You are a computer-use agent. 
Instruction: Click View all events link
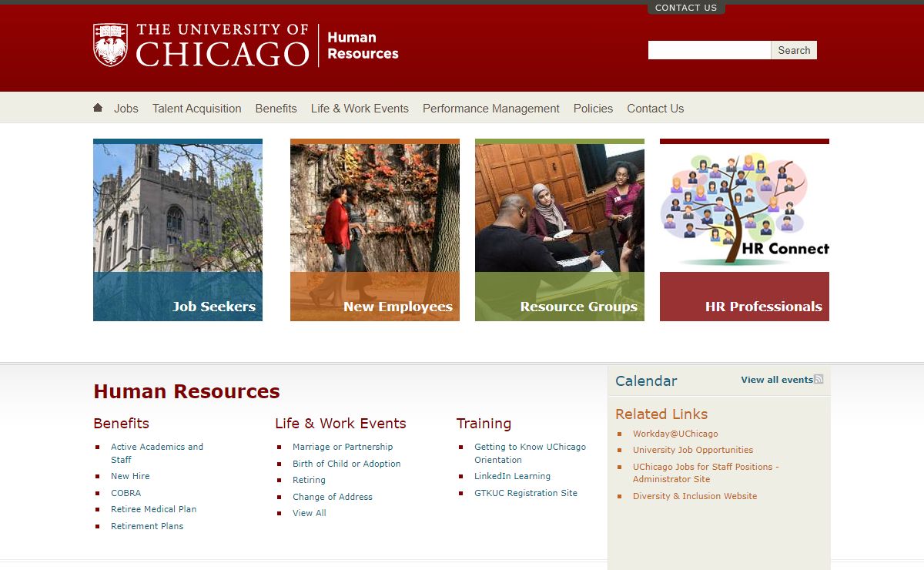[777, 380]
